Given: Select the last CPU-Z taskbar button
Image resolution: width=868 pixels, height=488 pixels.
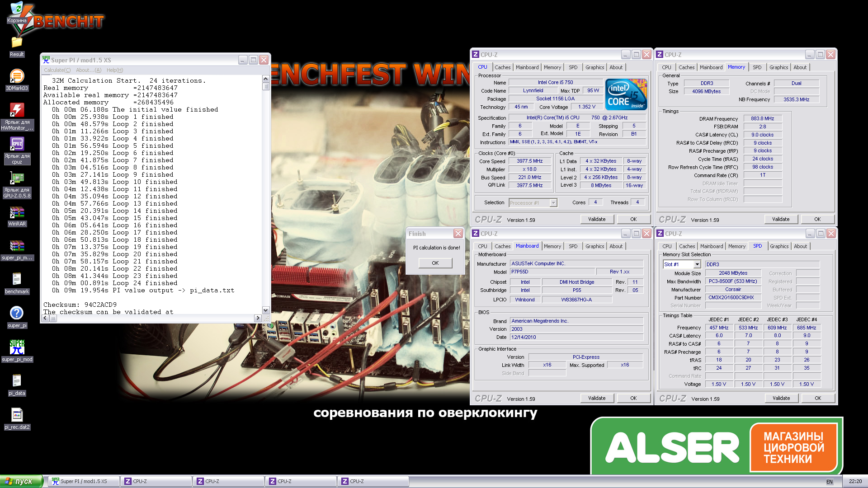Looking at the screenshot, I should (x=373, y=482).
